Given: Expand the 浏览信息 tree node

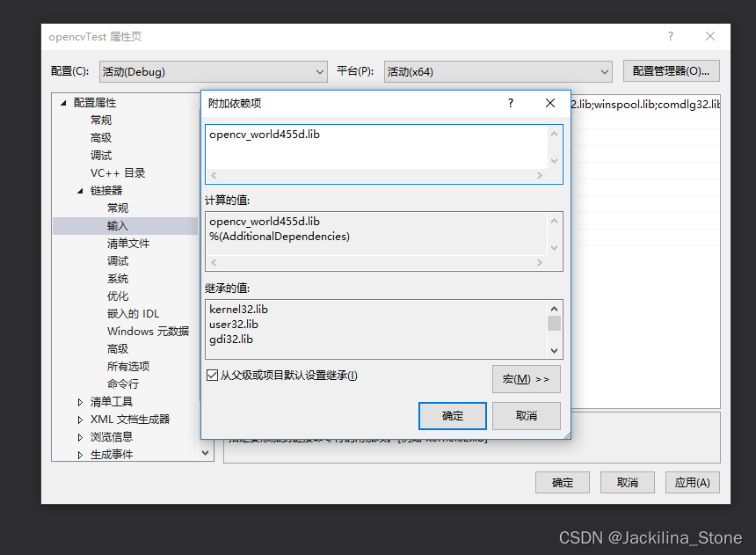Looking at the screenshot, I should pos(78,436).
